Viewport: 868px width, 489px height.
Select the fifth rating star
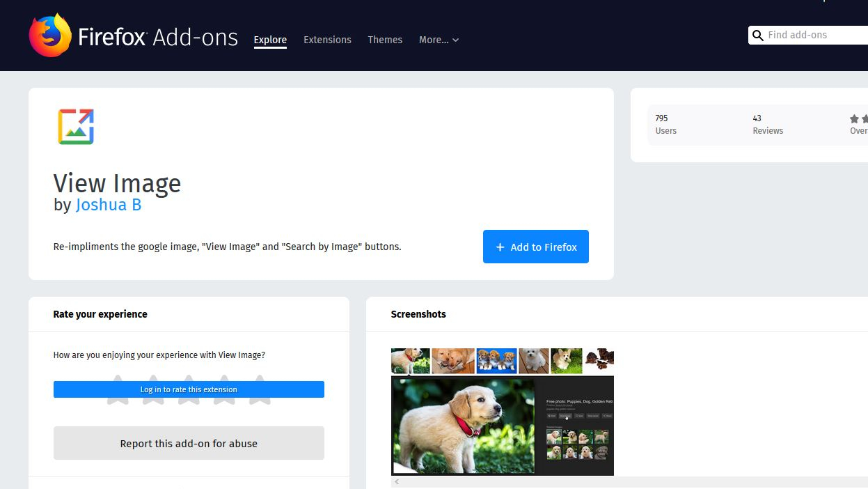point(260,389)
